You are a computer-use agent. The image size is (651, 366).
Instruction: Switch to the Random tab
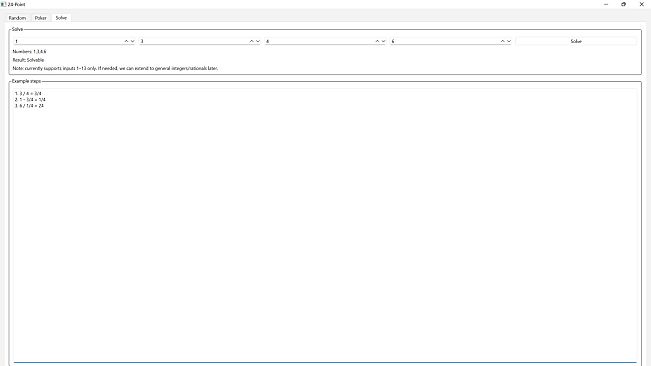[x=17, y=18]
